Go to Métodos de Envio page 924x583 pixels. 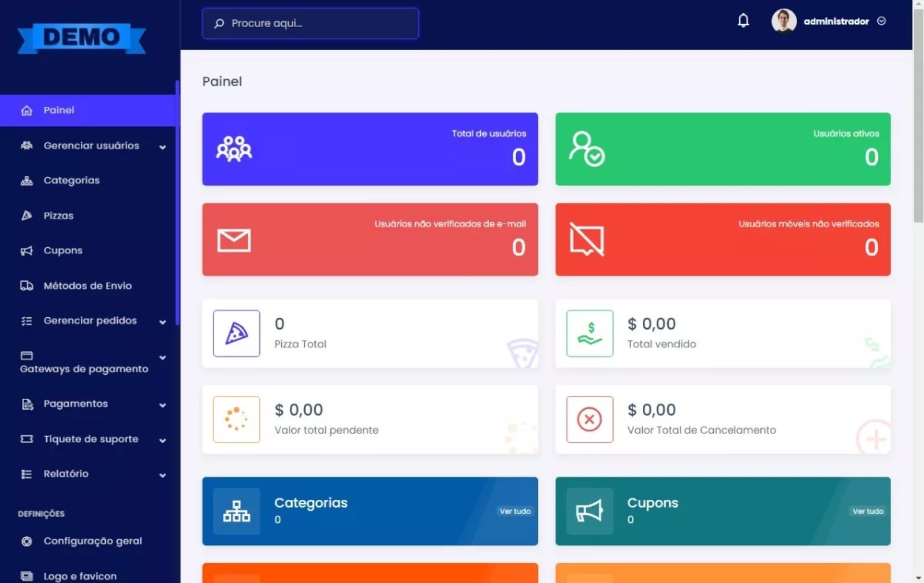pos(87,285)
